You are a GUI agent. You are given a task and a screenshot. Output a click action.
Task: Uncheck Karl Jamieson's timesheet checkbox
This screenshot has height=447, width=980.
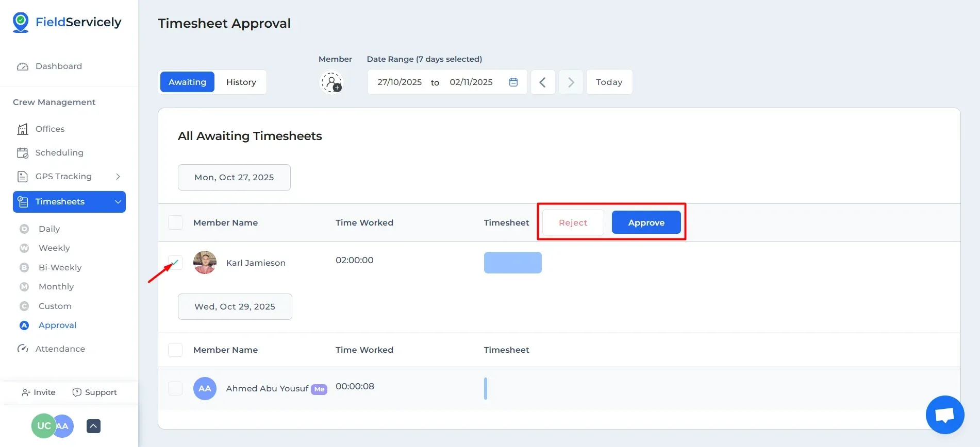175,263
